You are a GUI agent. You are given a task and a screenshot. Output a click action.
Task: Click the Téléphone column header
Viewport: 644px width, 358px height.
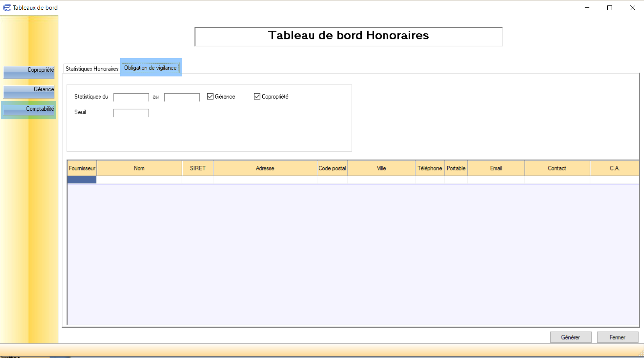click(x=430, y=168)
